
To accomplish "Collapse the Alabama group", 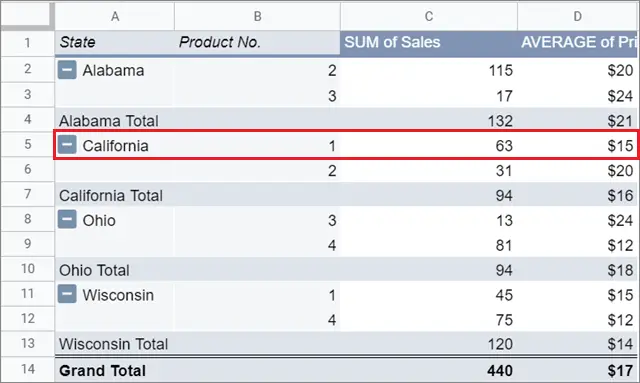I will click(67, 70).
